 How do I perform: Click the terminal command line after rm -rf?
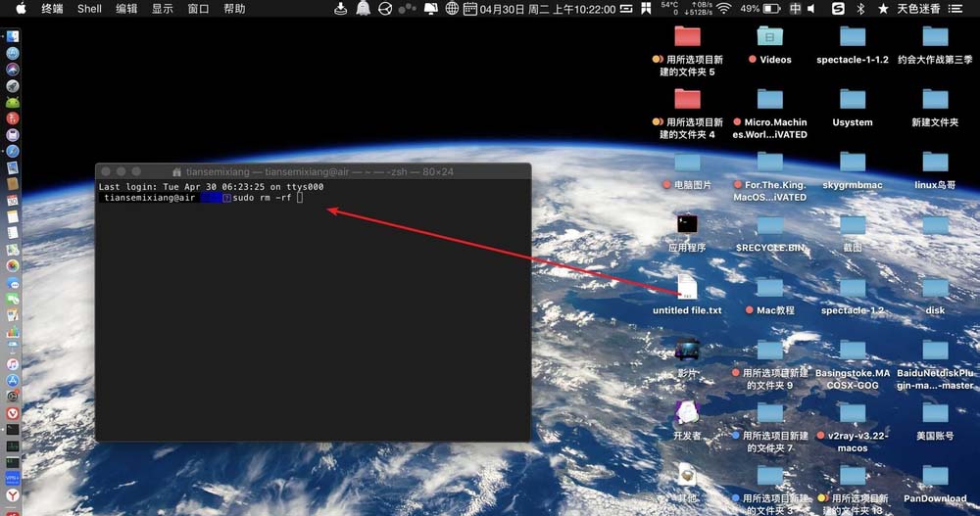pos(300,198)
